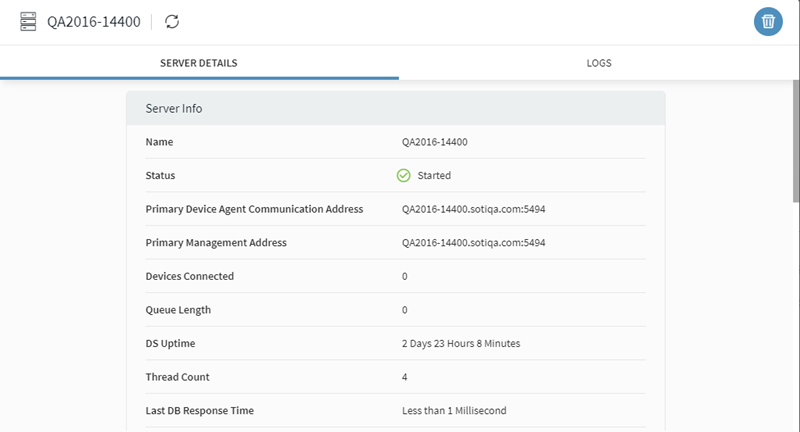Click the Thread Count value 4
800x432 pixels.
405,377
